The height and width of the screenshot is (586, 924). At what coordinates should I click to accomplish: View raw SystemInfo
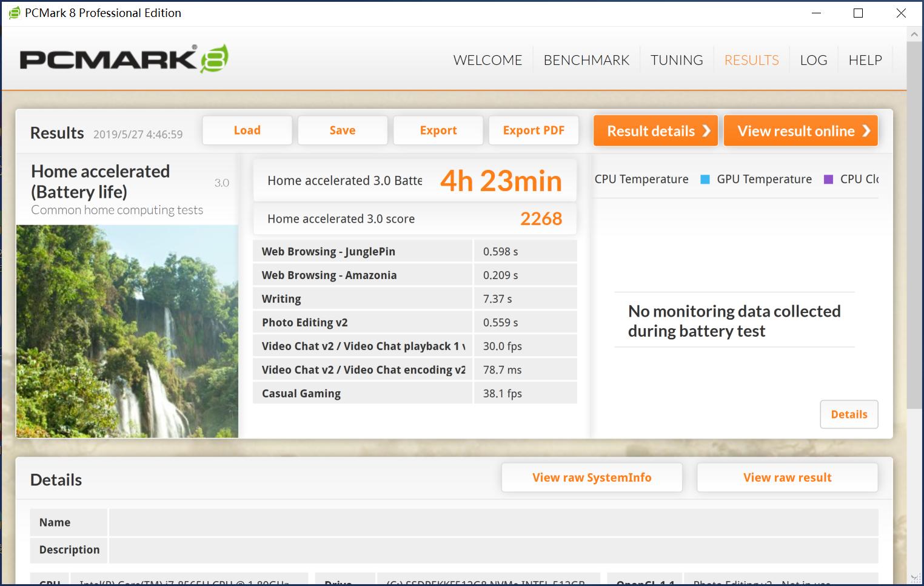592,477
